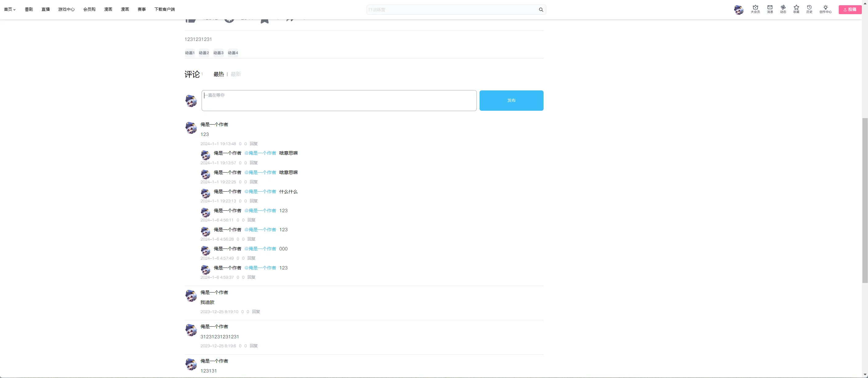Click the @俺是一个作者 mention in the '000' reply
Screen dimensions: 868x378
(260, 249)
